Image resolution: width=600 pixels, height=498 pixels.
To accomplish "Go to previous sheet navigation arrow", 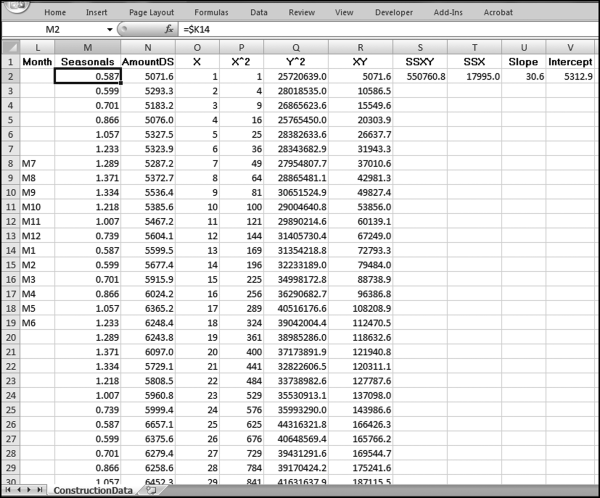I will 18,490.
